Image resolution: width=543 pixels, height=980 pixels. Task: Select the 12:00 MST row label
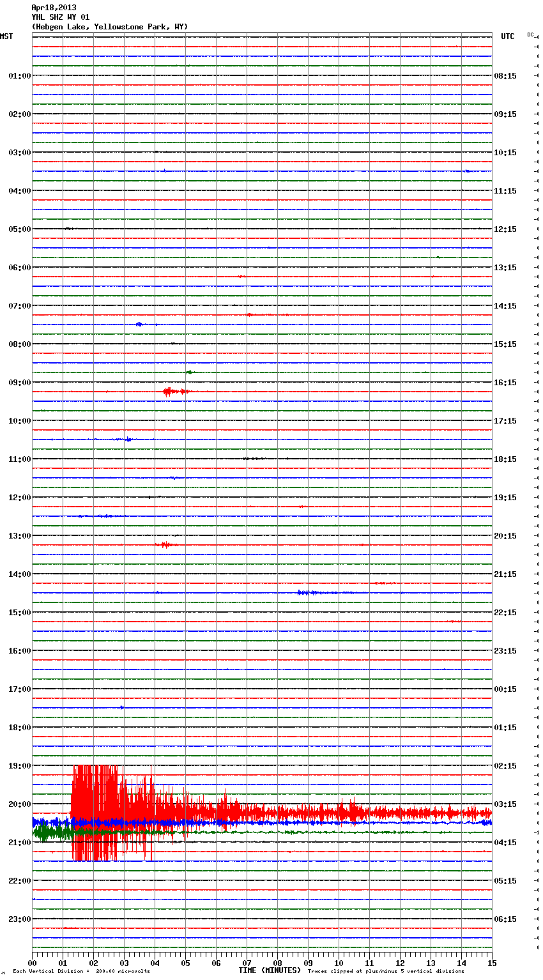(19, 498)
